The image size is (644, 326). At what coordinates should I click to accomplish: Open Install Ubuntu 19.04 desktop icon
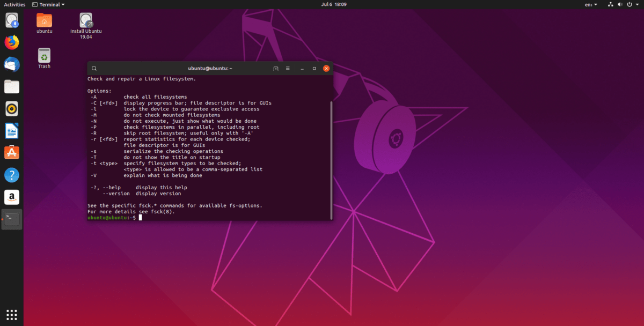point(86,26)
